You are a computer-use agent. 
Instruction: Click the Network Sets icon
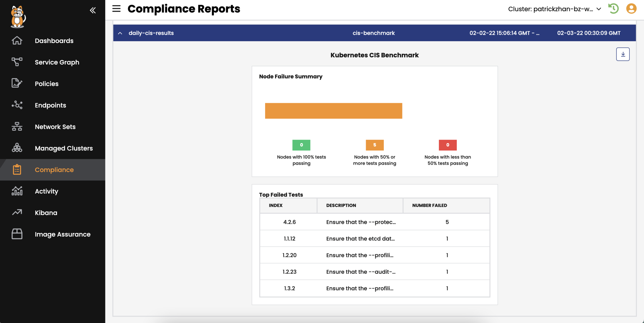click(x=17, y=127)
